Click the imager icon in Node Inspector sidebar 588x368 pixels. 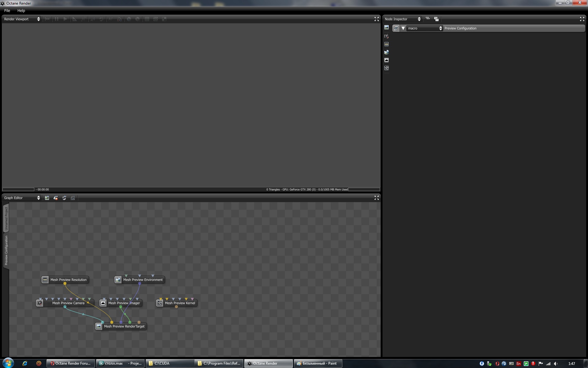click(386, 60)
